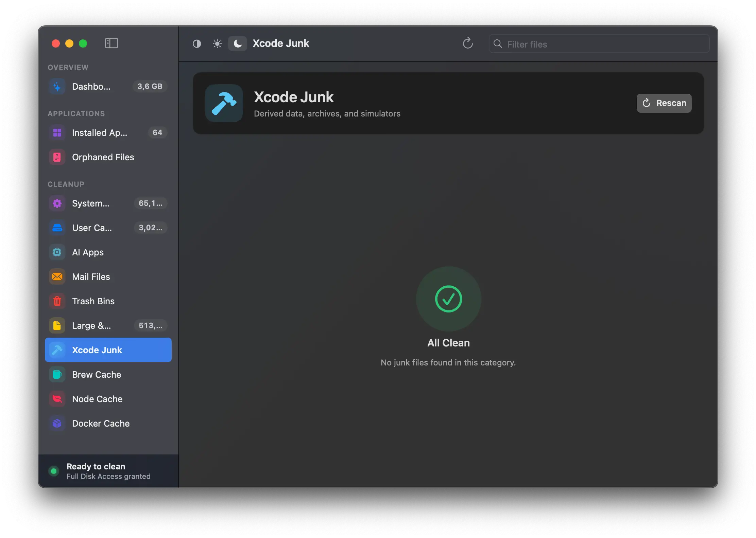
Task: Click the Trash Bins red trash icon
Action: point(57,301)
